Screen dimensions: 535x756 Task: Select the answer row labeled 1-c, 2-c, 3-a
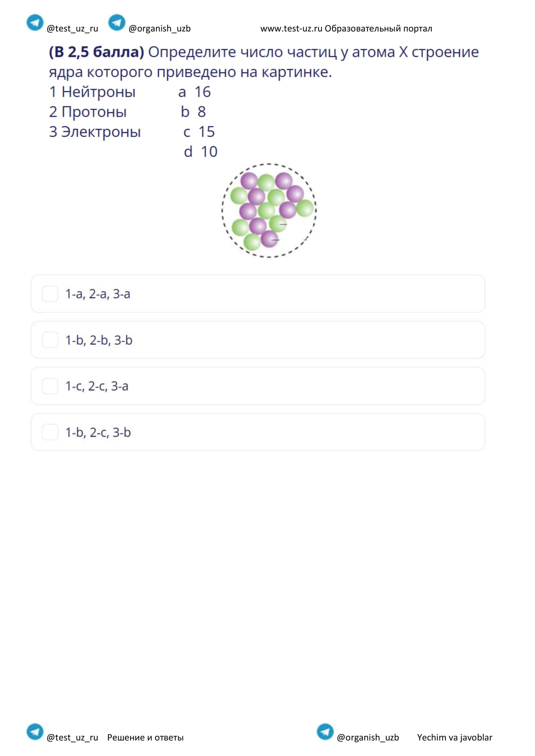[x=258, y=386]
